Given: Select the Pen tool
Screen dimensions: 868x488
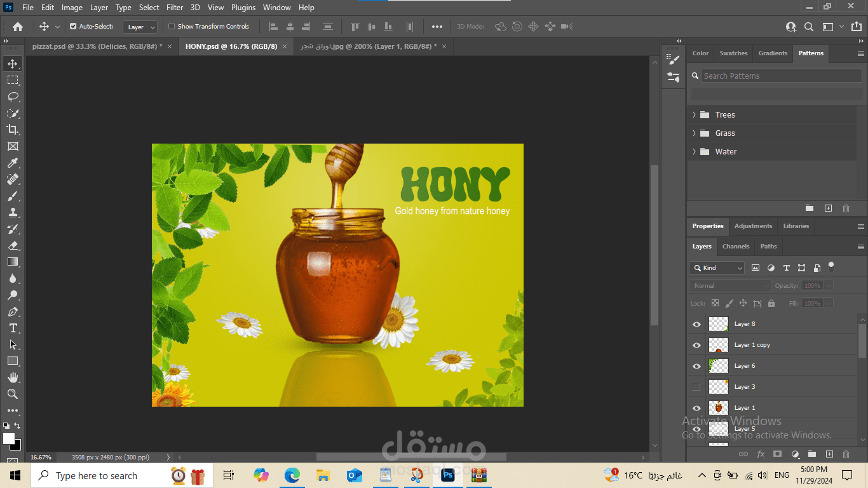Looking at the screenshot, I should [13, 312].
